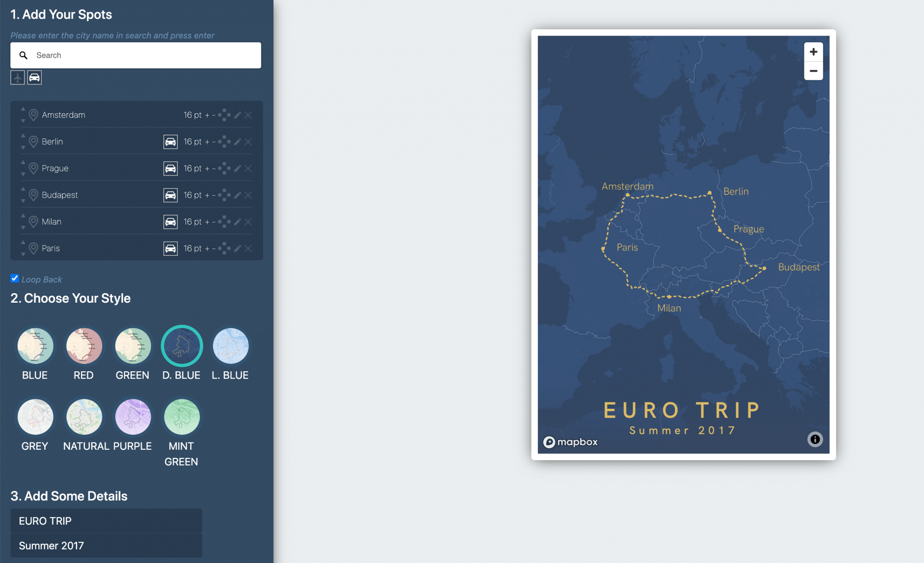The image size is (924, 563).
Task: Decrease Prague label size with minus
Action: (x=214, y=168)
